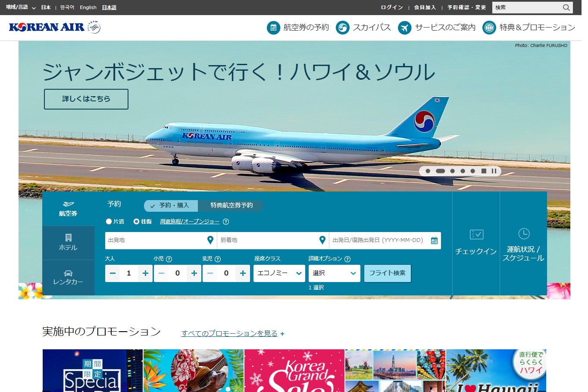Screen dimensions: 588x392
Task: Open the 期間限定 Special promotion thumbnail
Action: tap(93, 371)
